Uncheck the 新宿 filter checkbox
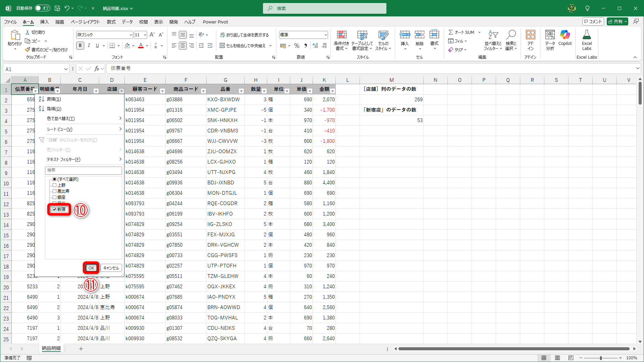644x362 pixels. tap(54, 209)
